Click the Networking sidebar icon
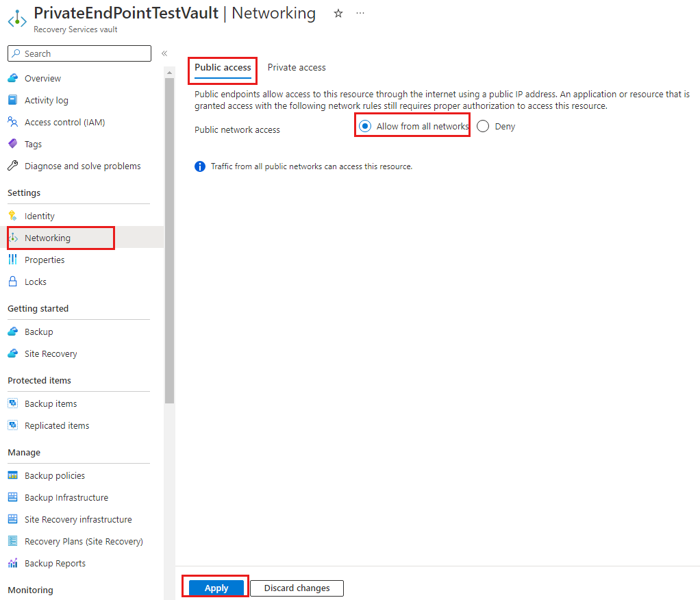Screen dimensions: 700x600 tap(13, 238)
